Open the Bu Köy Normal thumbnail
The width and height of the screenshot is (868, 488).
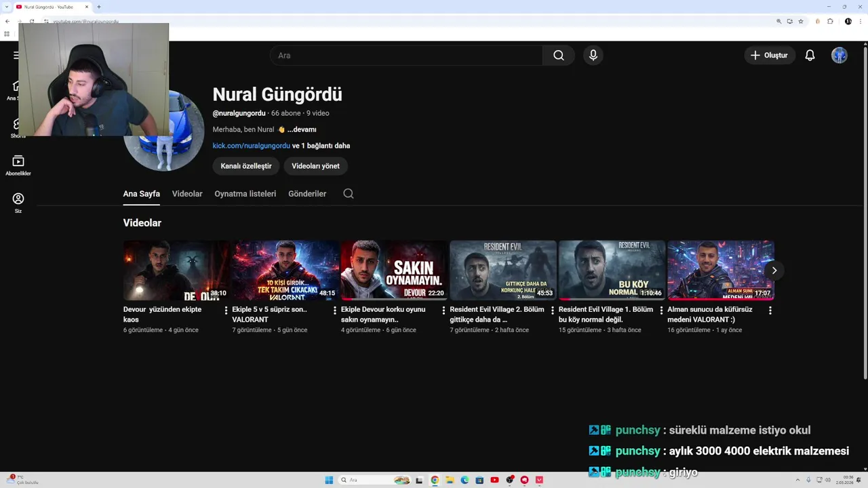[612, 270]
